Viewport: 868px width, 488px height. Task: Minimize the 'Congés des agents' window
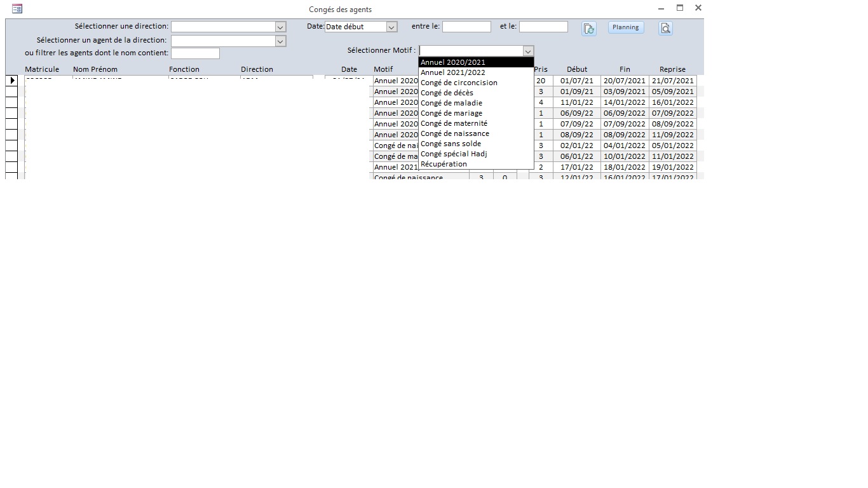tap(662, 8)
